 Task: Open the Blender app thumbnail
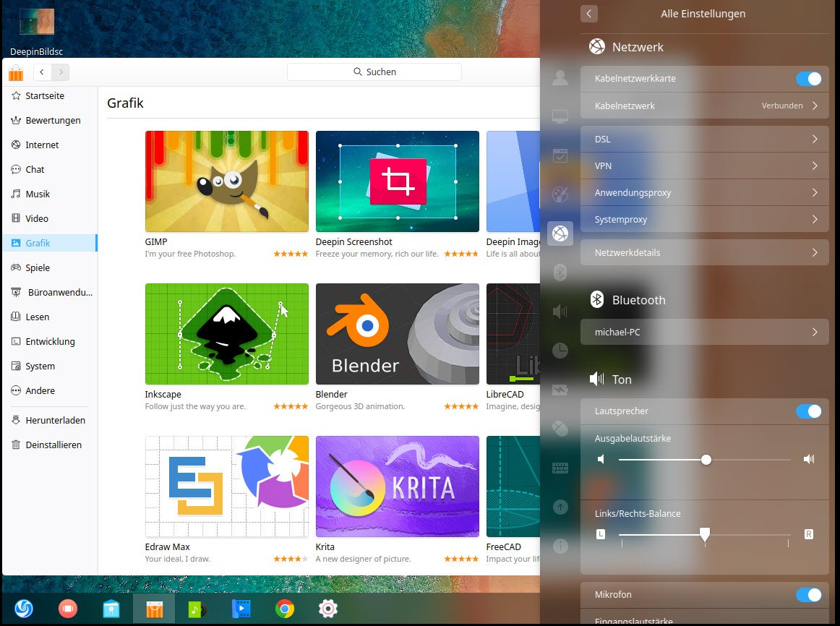pyautogui.click(x=398, y=334)
